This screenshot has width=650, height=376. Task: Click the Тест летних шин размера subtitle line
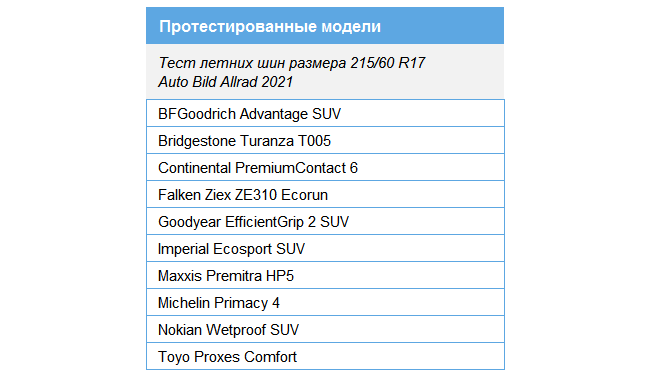pos(292,63)
